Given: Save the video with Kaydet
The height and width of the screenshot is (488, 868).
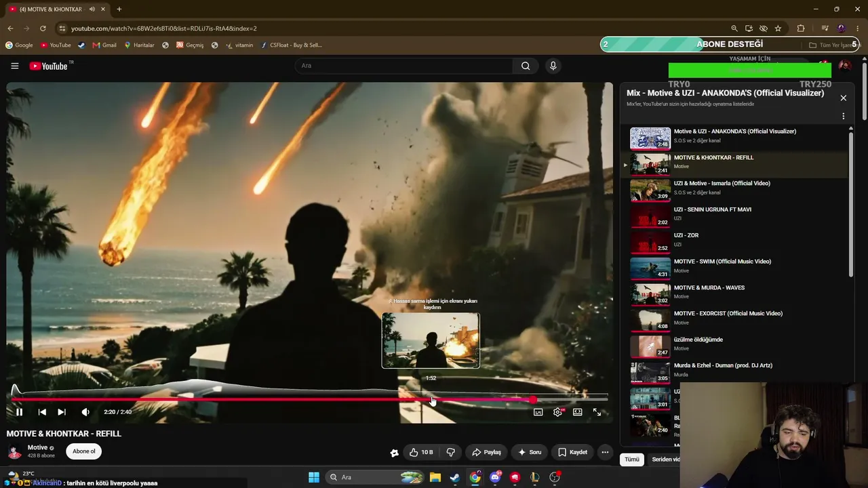Looking at the screenshot, I should click(x=573, y=452).
